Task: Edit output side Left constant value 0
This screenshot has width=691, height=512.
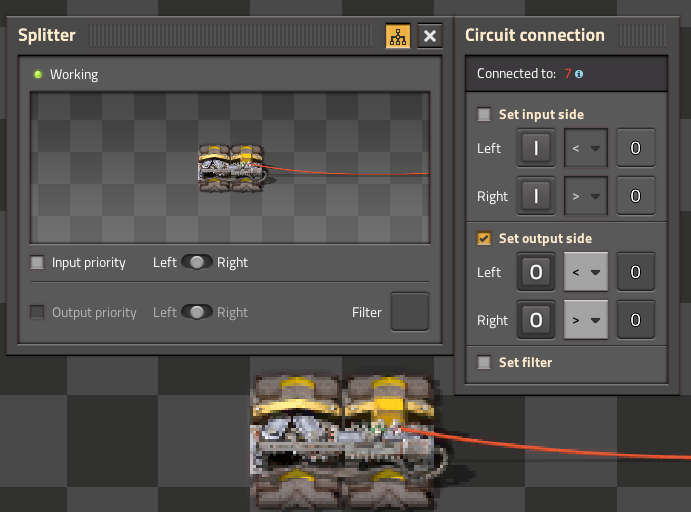Action: pos(635,272)
